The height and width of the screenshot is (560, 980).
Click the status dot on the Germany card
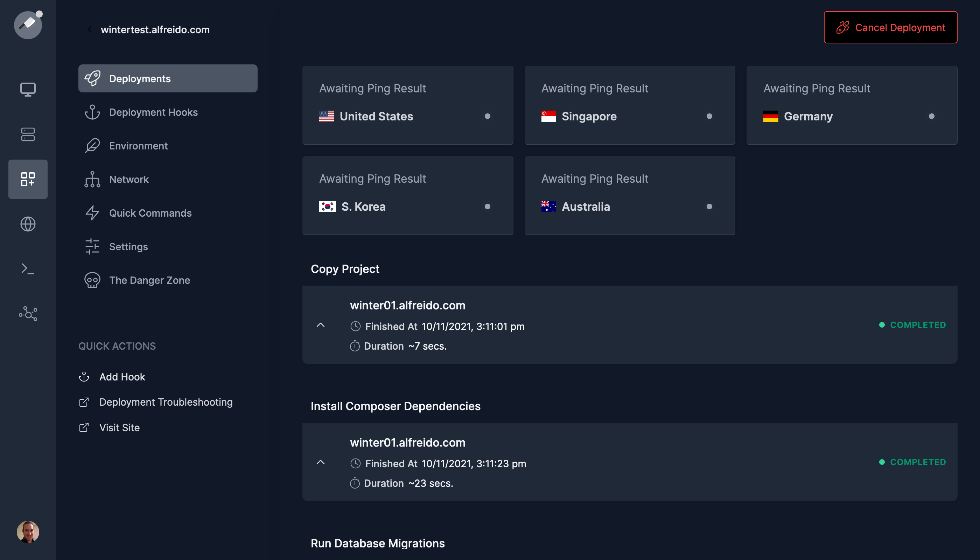click(x=931, y=116)
